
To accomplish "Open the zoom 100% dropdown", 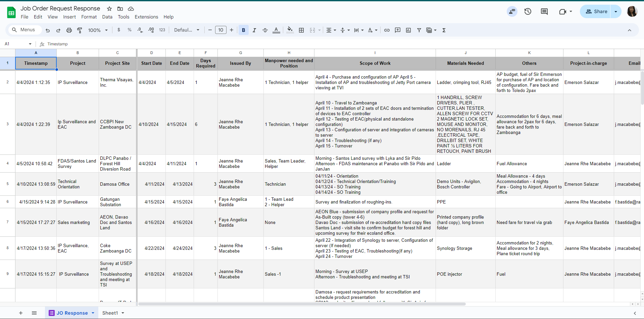I will tap(98, 30).
